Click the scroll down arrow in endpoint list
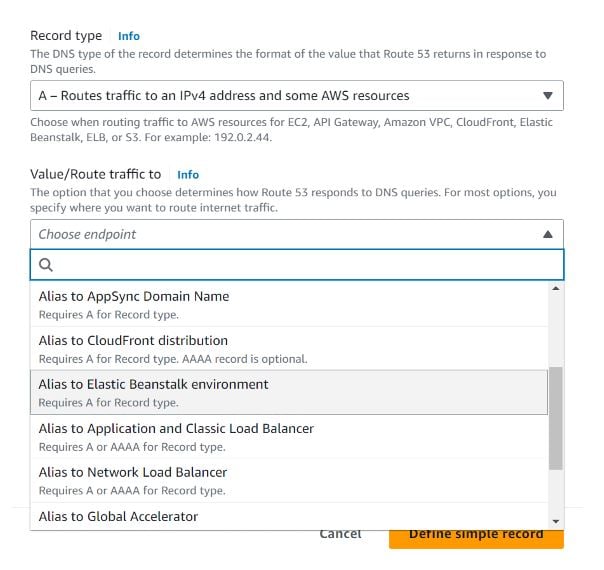604x570 pixels. click(556, 521)
